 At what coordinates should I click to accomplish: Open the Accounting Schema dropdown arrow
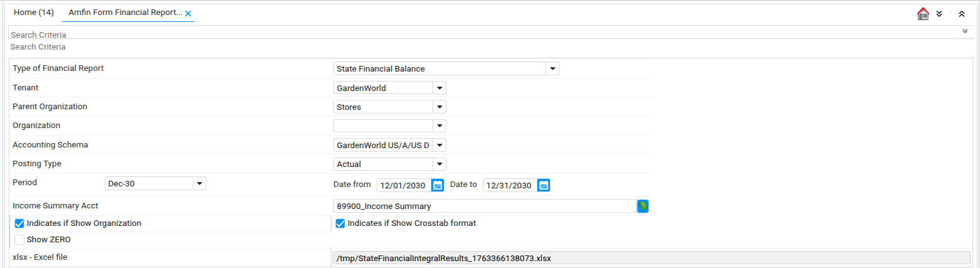pos(439,145)
